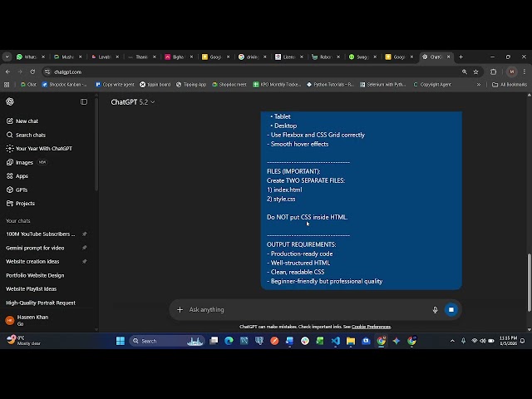The height and width of the screenshot is (399, 532).
Task: Open the apps grid in bookmarks bar
Action: [7, 85]
